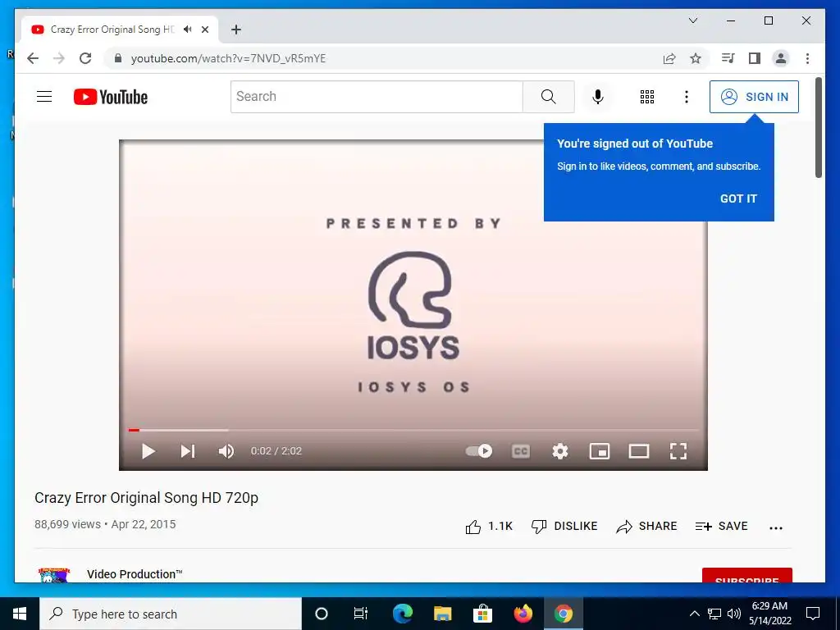The height and width of the screenshot is (630, 840).
Task: Open network tray icon
Action: coord(714,614)
